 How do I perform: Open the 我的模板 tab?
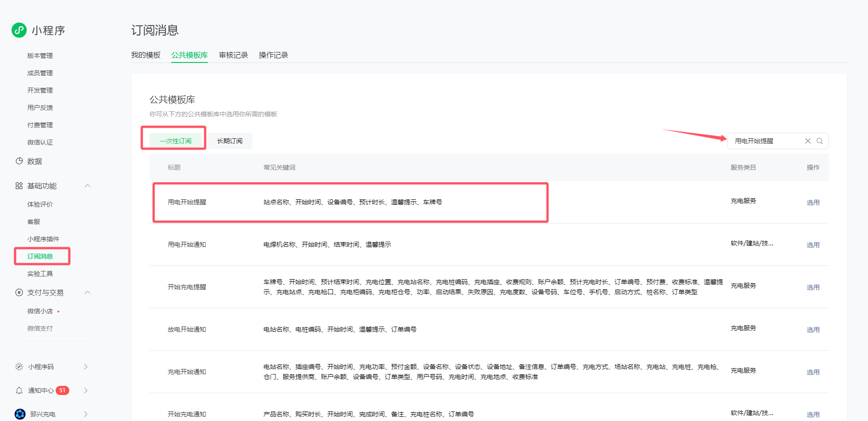coord(146,55)
